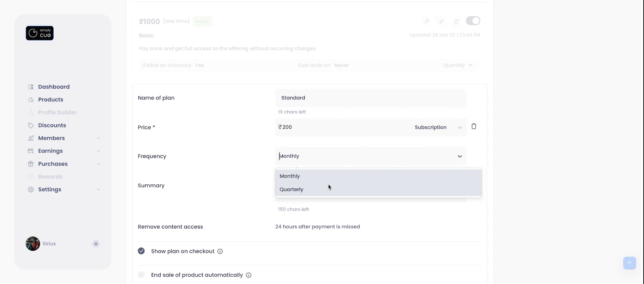This screenshot has width=644, height=284.
Task: Expand the Earnings sidebar chevron
Action: pyautogui.click(x=98, y=151)
